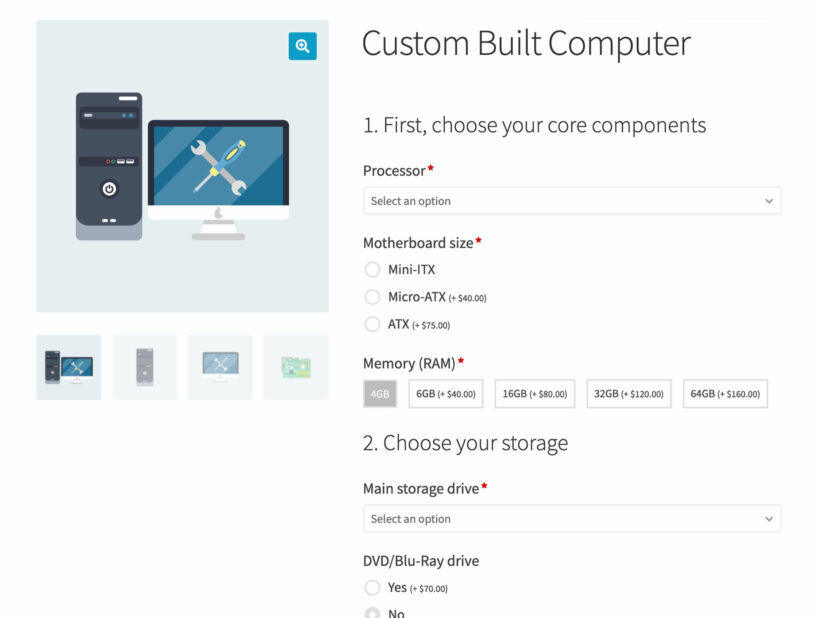The image size is (820, 618).
Task: View the standalone computer tower thumbnail
Action: [144, 366]
